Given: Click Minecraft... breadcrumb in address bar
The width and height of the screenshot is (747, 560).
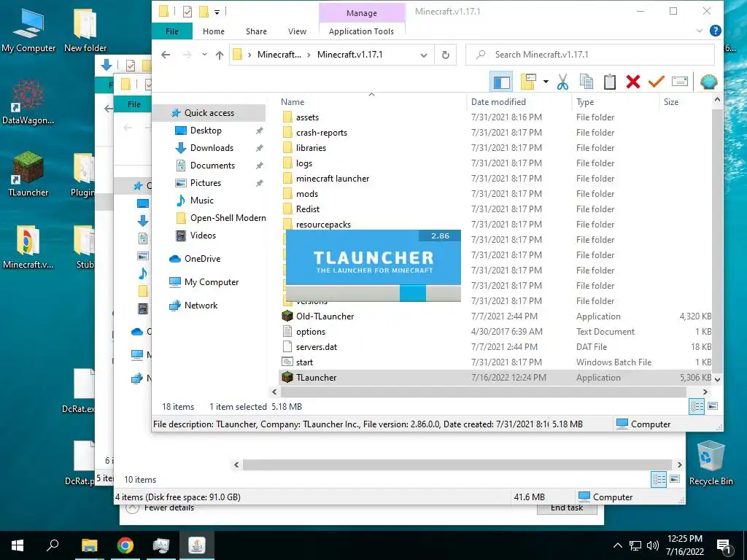Looking at the screenshot, I should [279, 55].
